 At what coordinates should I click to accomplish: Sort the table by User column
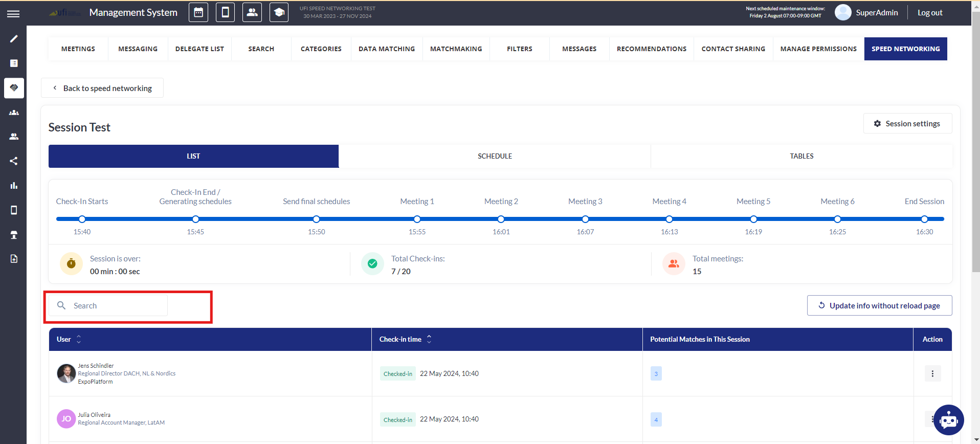[x=79, y=339]
